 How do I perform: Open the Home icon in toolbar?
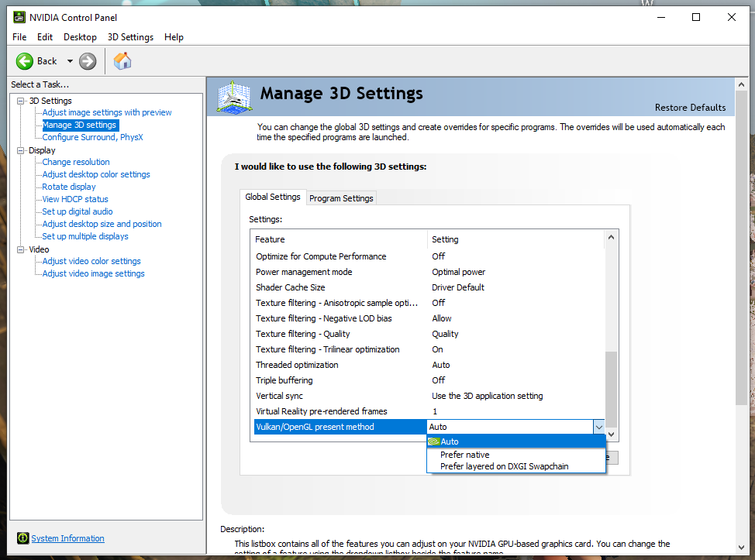(x=122, y=61)
